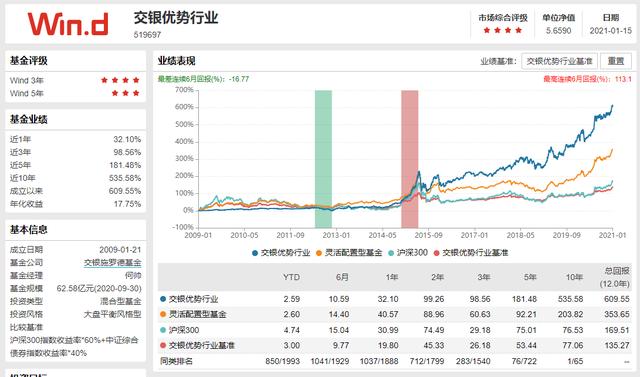Click the market rating stars in header
Screen dimensions: 640x377
502,30
